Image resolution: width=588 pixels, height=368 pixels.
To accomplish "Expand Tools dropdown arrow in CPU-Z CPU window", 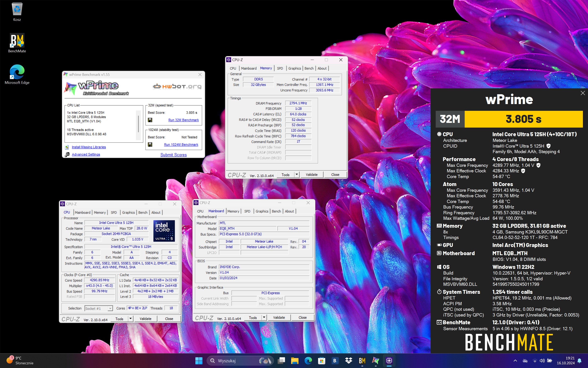I will [x=130, y=319].
